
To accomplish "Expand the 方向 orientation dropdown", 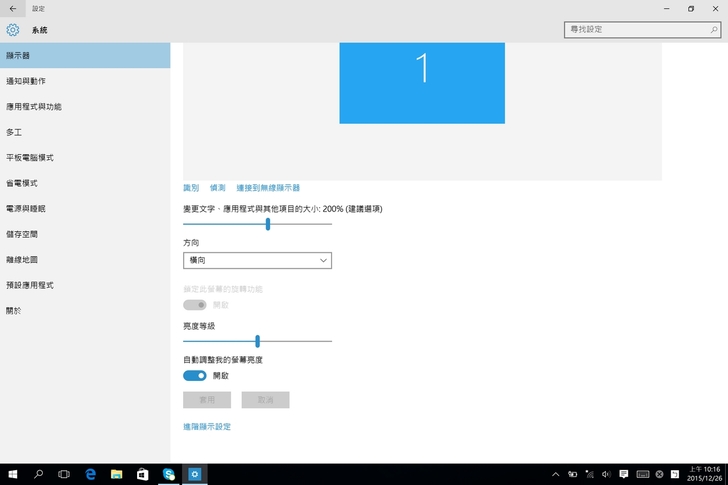I will coord(257,260).
